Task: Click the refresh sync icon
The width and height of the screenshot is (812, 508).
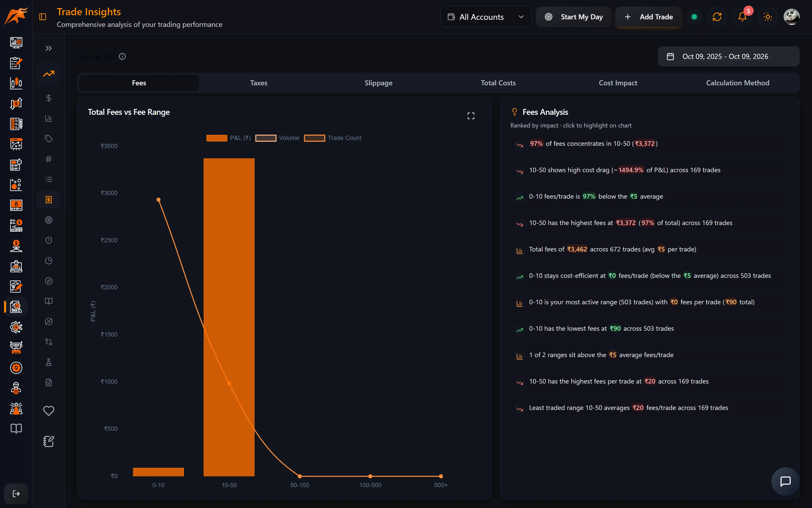Action: pyautogui.click(x=717, y=17)
